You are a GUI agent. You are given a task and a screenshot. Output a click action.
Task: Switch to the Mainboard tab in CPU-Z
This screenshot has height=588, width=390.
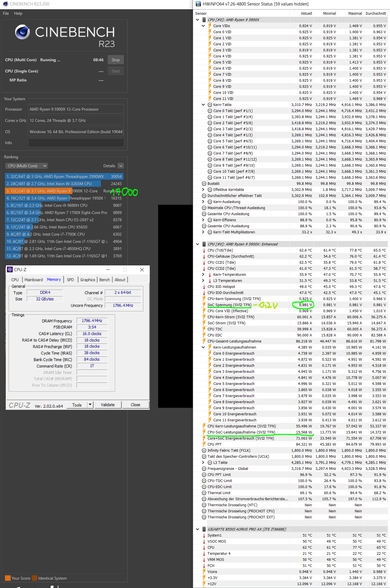point(34,280)
